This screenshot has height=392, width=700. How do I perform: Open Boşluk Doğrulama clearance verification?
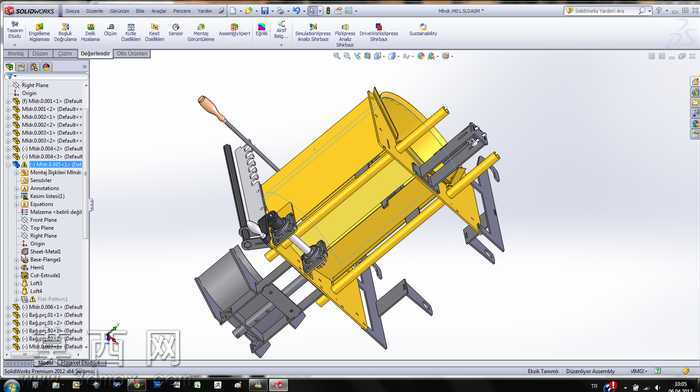[x=65, y=33]
